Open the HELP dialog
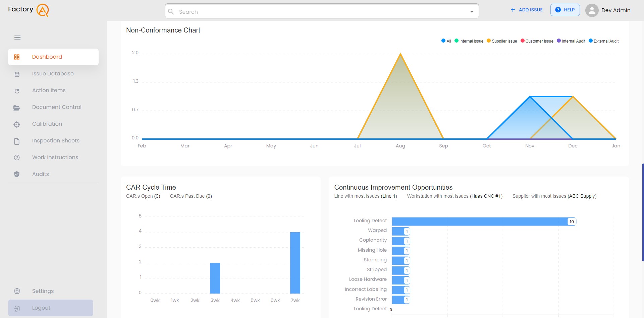This screenshot has width=644, height=318. pyautogui.click(x=565, y=10)
